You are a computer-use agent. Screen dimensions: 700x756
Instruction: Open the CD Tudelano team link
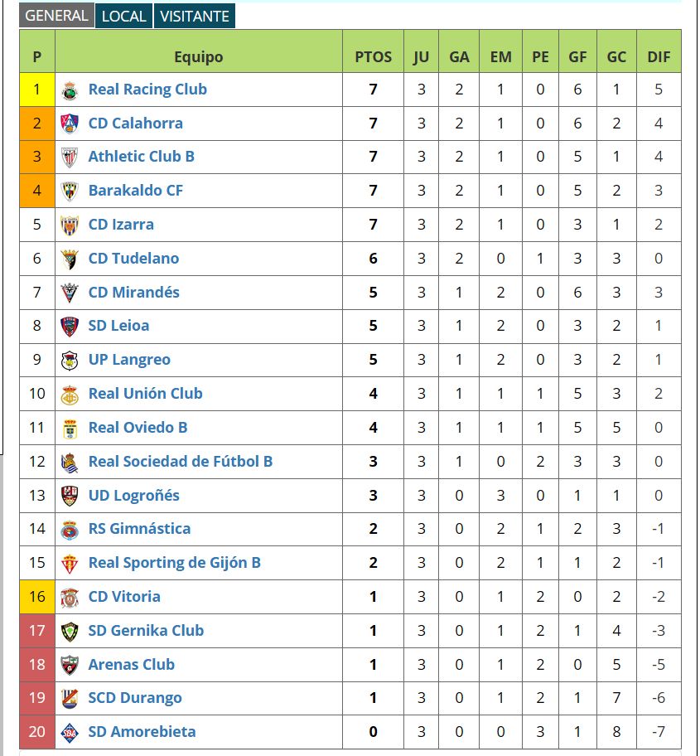[133, 259]
